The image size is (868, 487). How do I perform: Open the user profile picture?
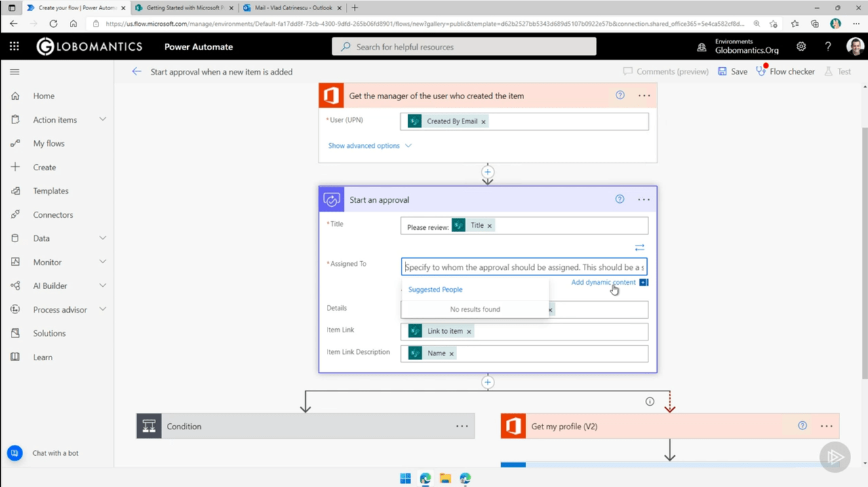(x=854, y=47)
